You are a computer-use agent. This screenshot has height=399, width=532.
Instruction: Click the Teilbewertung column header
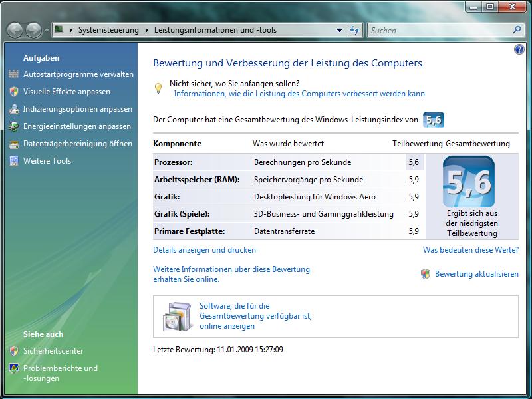418,144
